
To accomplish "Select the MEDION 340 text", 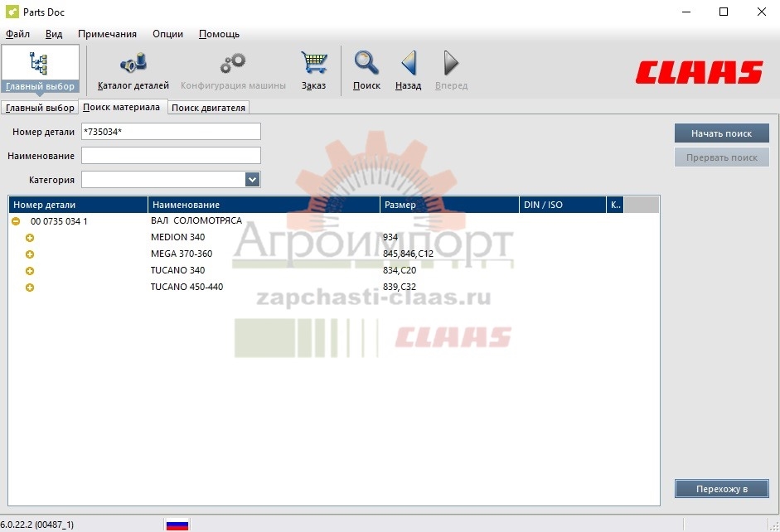I will [x=177, y=237].
